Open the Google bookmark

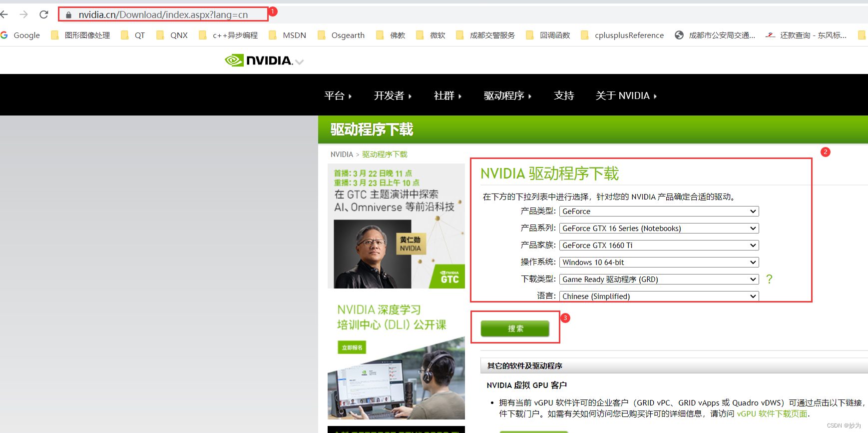click(20, 35)
